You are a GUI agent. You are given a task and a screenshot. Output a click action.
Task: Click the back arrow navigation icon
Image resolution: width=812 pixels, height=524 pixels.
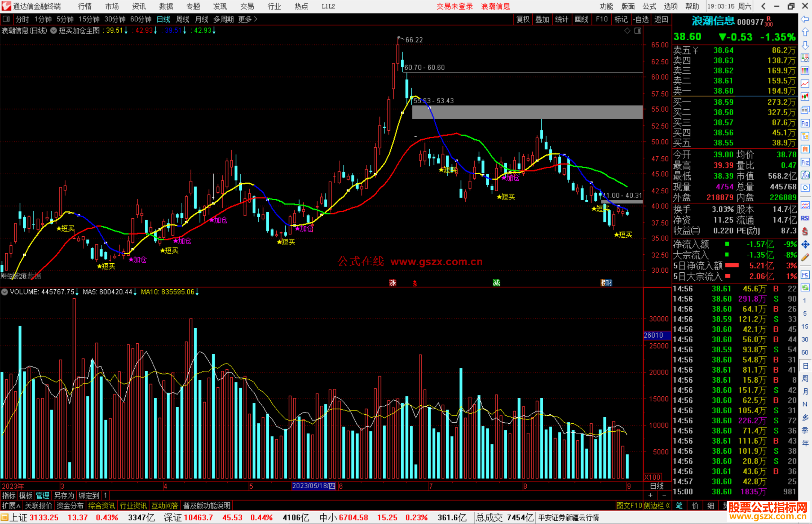click(x=805, y=19)
